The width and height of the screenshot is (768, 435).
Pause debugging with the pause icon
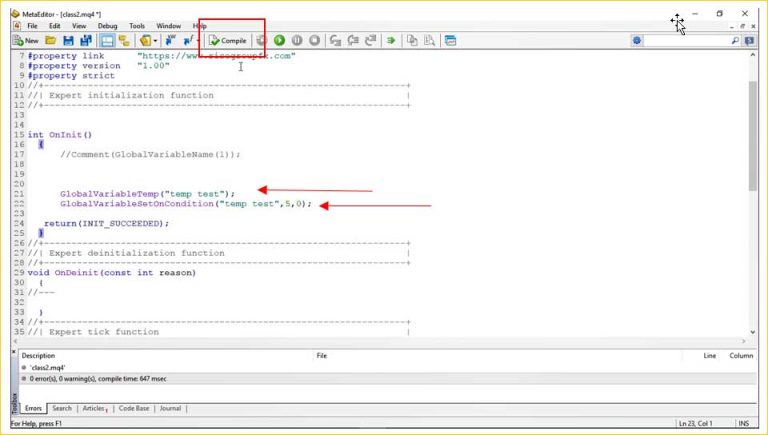point(297,41)
